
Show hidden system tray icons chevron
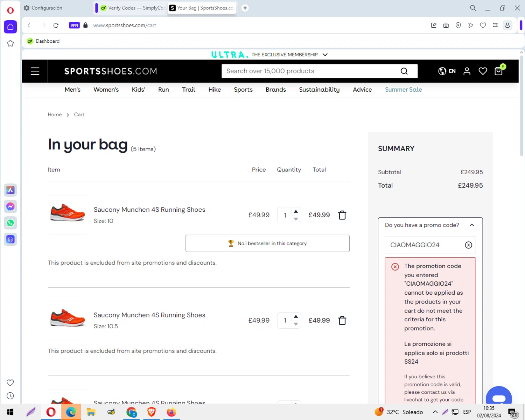435,412
